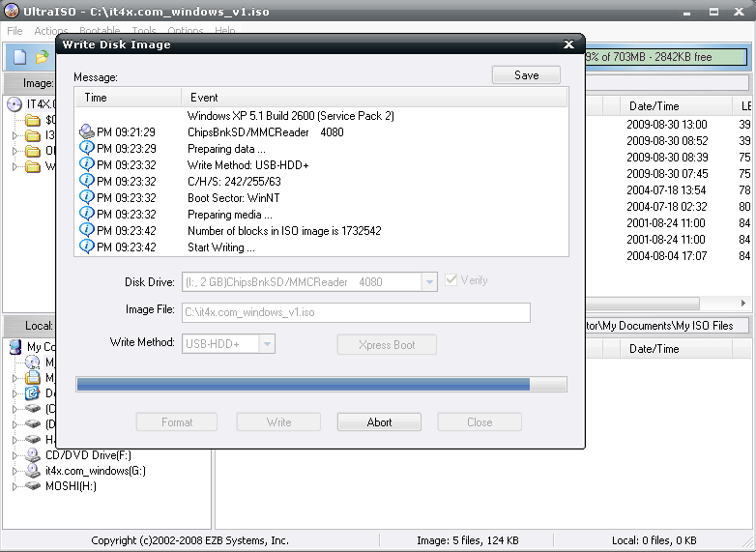
Task: Click the New file toolbar icon
Action: pos(19,57)
